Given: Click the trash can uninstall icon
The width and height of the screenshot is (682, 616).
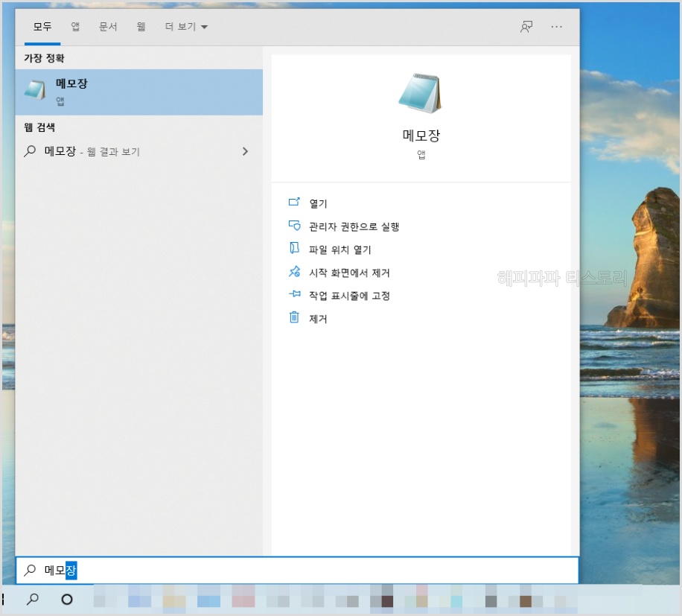Looking at the screenshot, I should point(294,317).
